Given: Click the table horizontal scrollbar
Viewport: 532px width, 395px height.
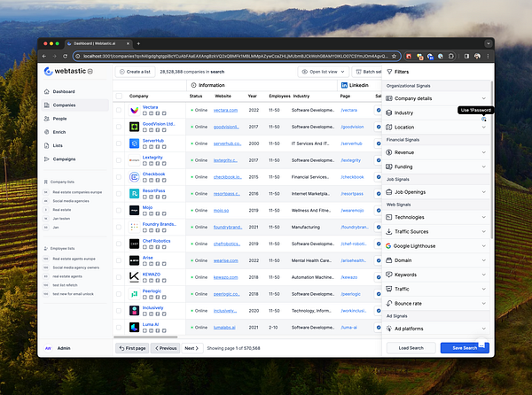Looking at the screenshot, I should pos(145,337).
